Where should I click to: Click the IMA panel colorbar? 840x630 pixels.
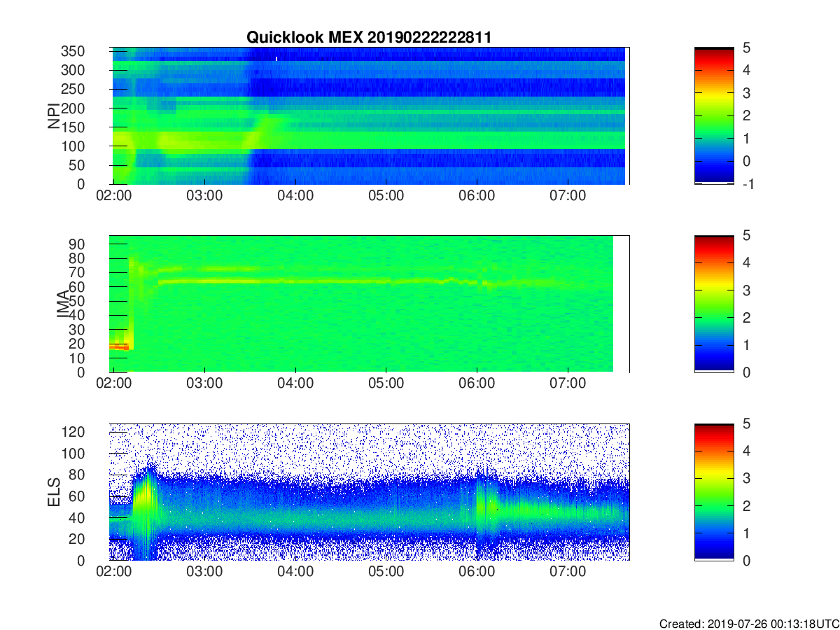[714, 304]
